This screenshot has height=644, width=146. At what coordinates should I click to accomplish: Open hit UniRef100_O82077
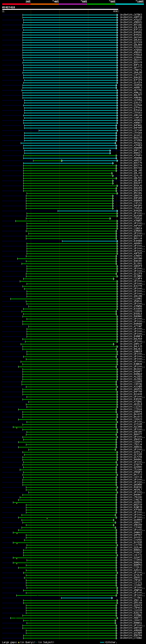tap(131, 60)
